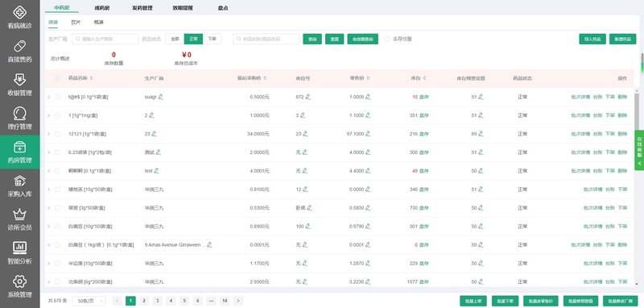Expand the 6.23袋装 row details
The width and height of the screenshot is (644, 308).
[48, 152]
